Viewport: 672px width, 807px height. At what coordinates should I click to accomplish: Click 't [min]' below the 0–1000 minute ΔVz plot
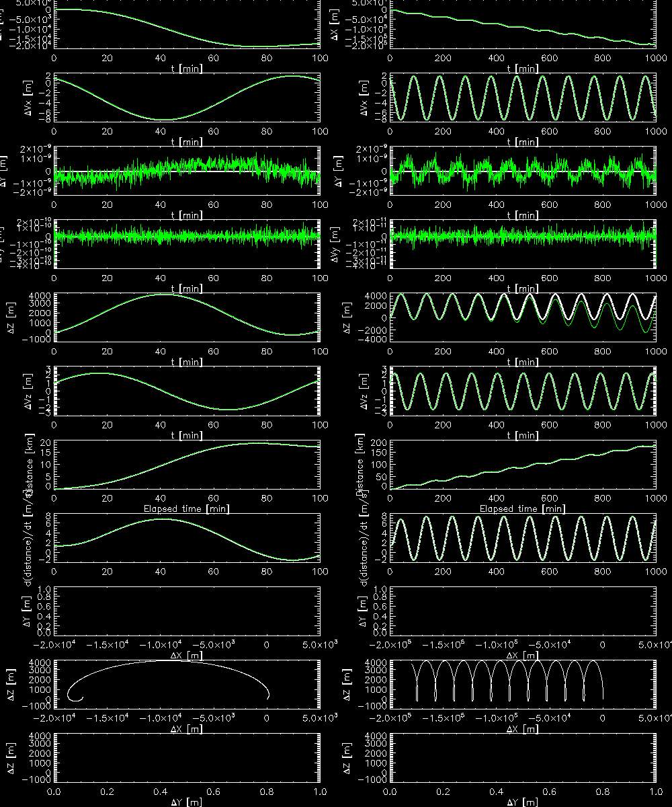tap(522, 435)
